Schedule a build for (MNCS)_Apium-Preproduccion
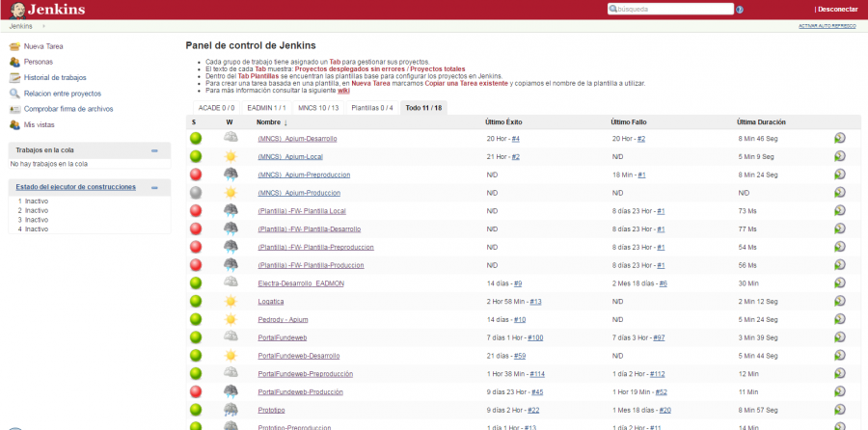Screen dimensions: 868x430 [840, 175]
